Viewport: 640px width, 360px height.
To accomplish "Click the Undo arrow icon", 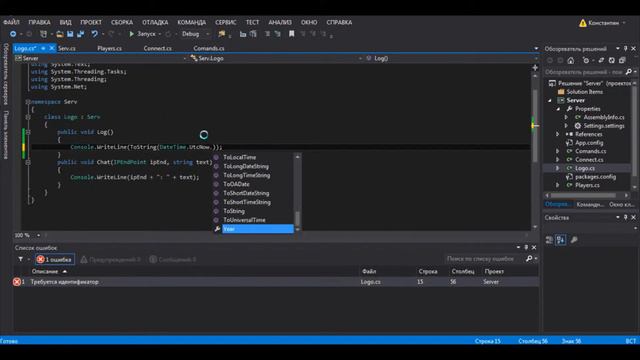I will click(x=94, y=34).
